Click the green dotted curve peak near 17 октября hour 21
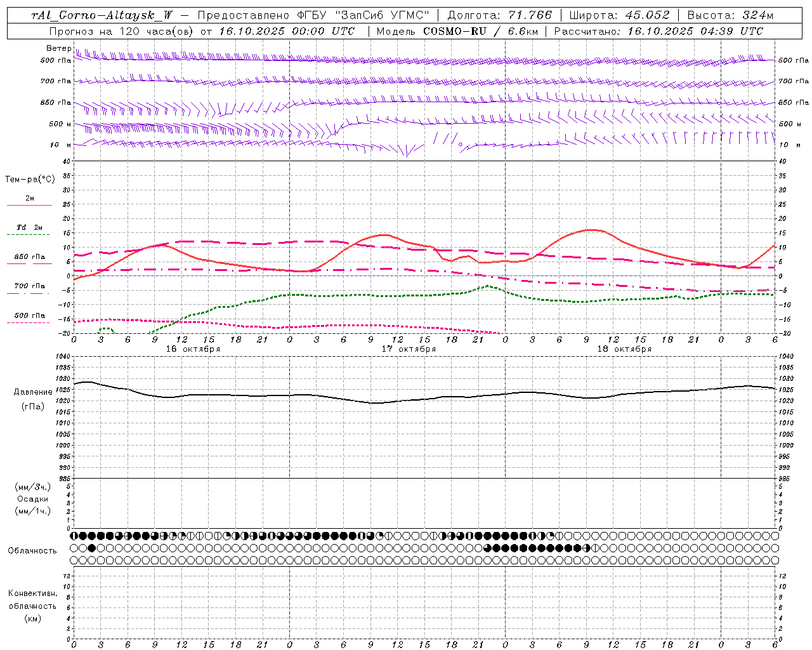The image size is (812, 650). coord(488,286)
